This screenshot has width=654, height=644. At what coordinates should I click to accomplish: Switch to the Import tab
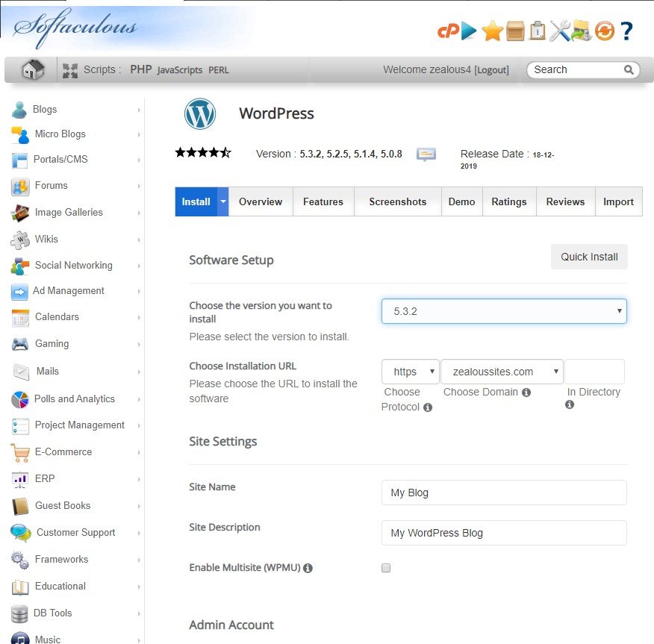tap(619, 201)
